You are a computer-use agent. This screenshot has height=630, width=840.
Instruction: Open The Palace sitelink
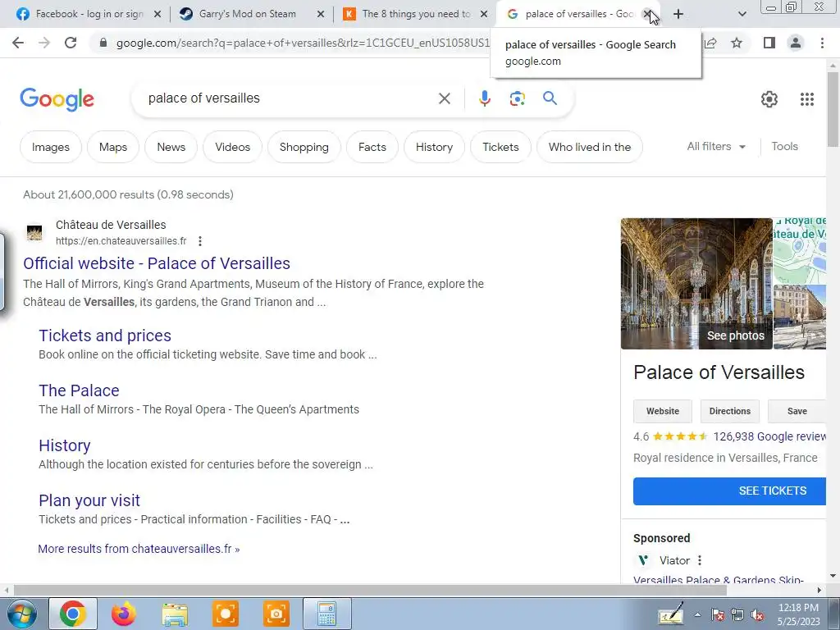coord(79,390)
